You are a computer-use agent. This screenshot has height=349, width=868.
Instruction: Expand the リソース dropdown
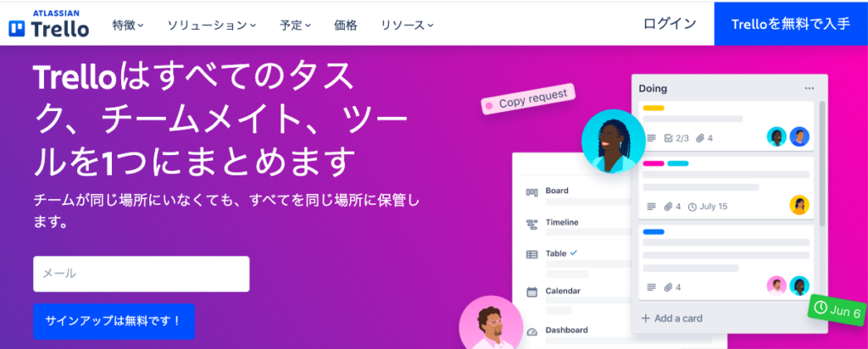(x=407, y=25)
